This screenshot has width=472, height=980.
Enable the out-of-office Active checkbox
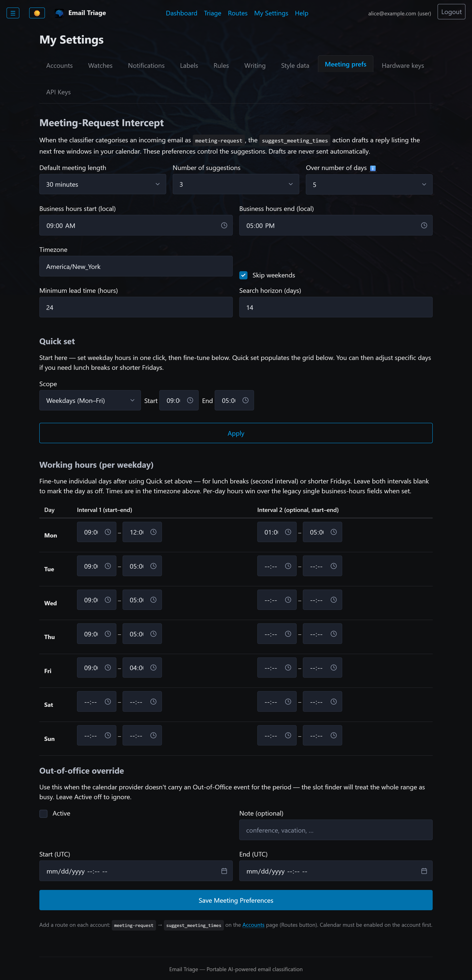coord(43,813)
